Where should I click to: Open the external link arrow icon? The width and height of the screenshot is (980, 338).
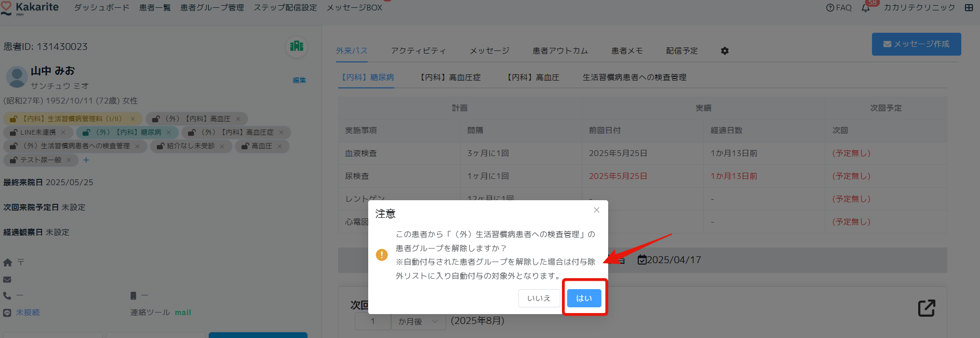pos(927,308)
